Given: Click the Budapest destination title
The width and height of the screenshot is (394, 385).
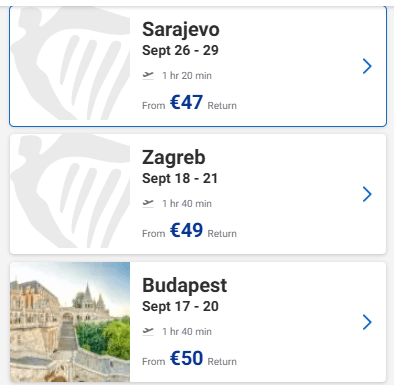Looking at the screenshot, I should (x=185, y=285).
